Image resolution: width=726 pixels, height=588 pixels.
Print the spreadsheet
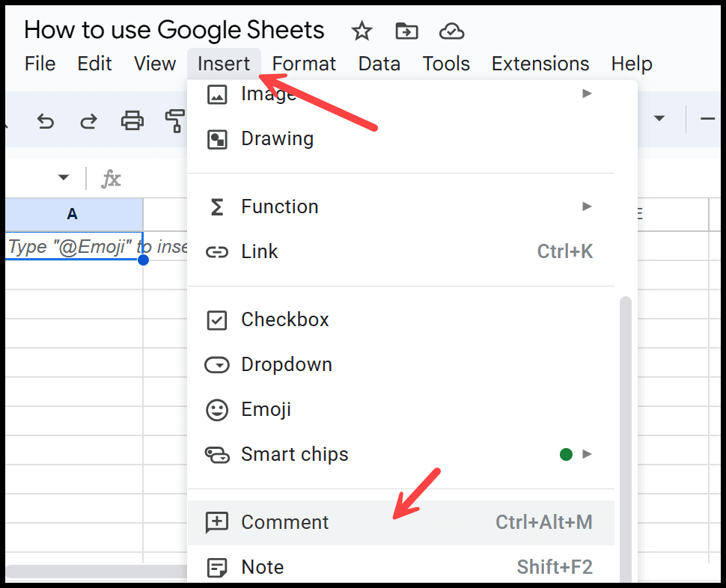pyautogui.click(x=132, y=120)
